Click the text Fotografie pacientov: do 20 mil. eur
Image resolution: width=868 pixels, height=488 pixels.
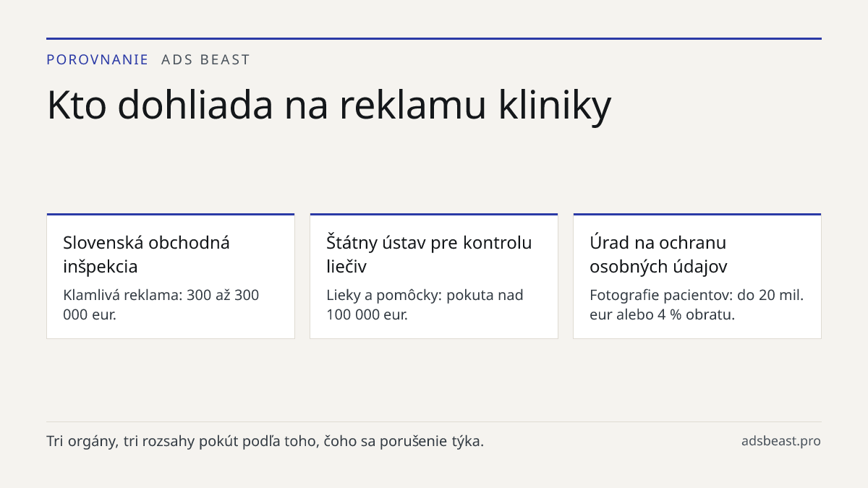(697, 305)
